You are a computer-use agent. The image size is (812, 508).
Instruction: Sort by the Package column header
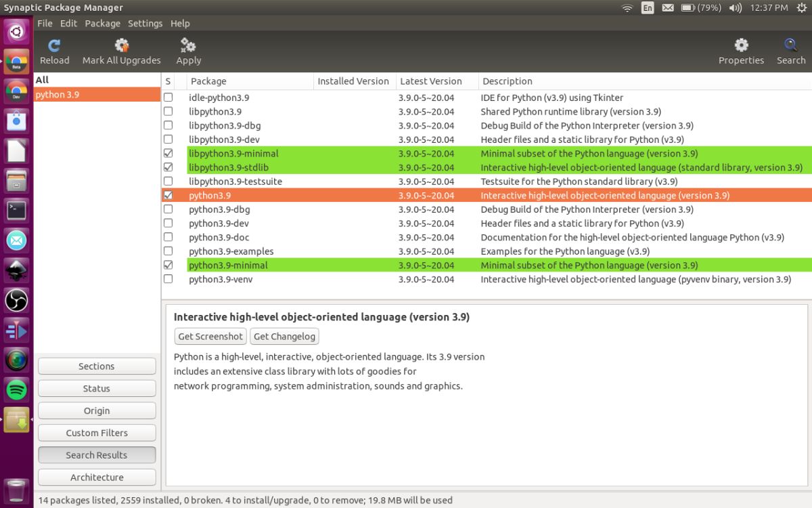coord(250,81)
